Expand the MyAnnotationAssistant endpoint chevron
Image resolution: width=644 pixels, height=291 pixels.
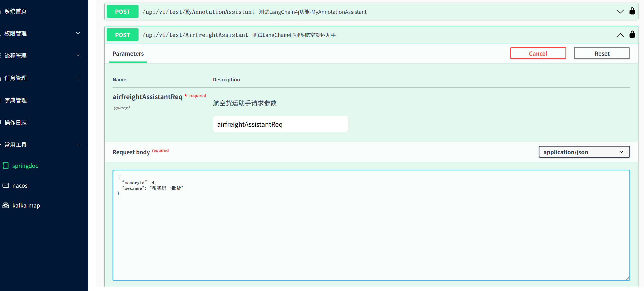pyautogui.click(x=620, y=12)
